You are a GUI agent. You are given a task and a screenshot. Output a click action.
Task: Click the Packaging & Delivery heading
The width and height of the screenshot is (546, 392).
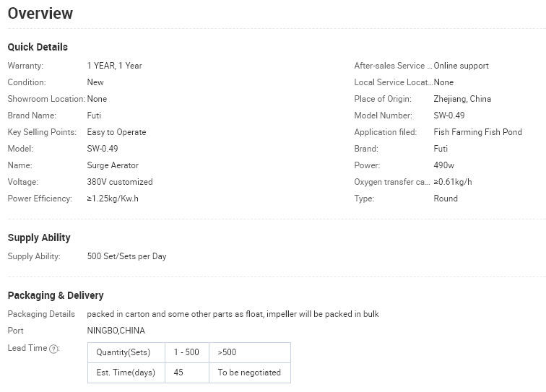pos(56,295)
